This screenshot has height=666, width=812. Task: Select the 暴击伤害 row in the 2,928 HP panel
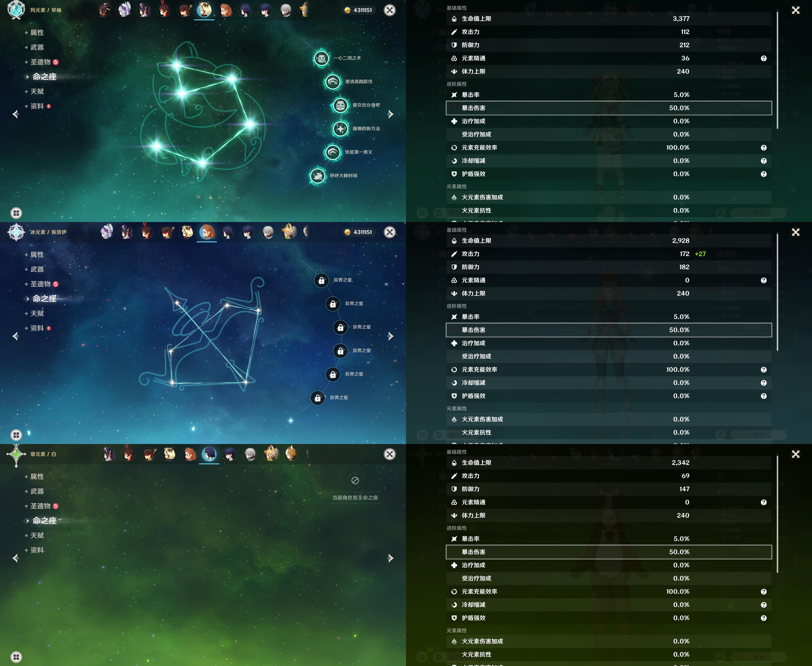[x=609, y=330]
